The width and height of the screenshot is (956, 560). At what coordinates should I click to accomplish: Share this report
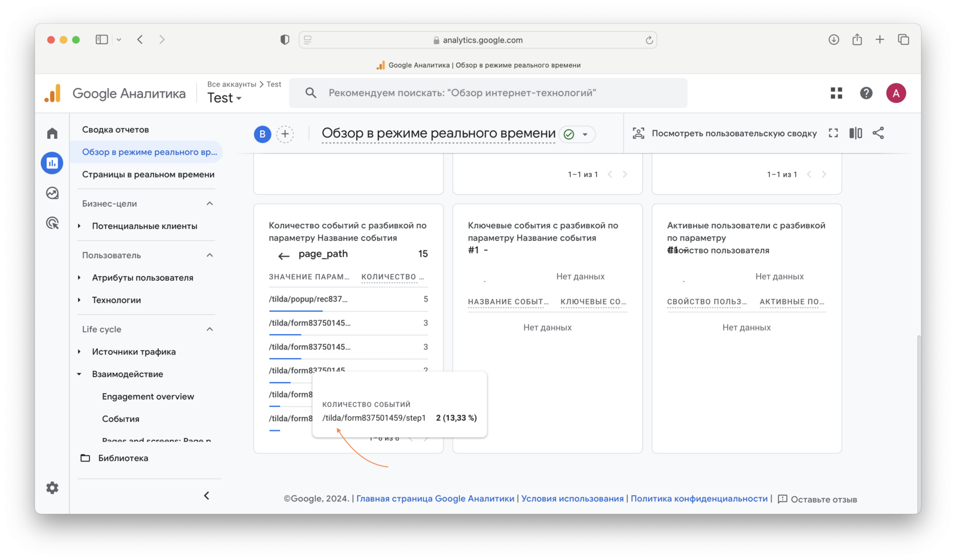879,133
